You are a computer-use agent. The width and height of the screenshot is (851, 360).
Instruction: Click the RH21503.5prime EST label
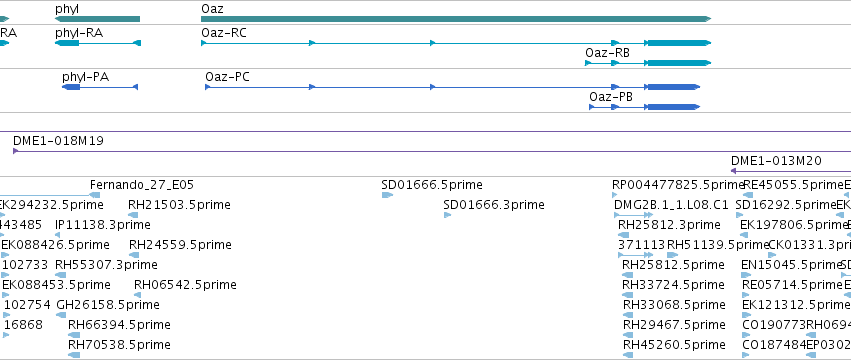coord(179,205)
